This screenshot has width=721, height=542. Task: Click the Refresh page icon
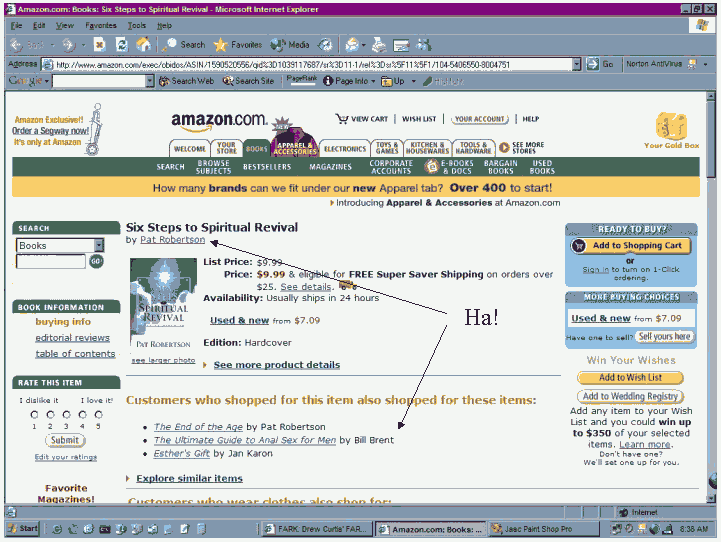click(121, 45)
